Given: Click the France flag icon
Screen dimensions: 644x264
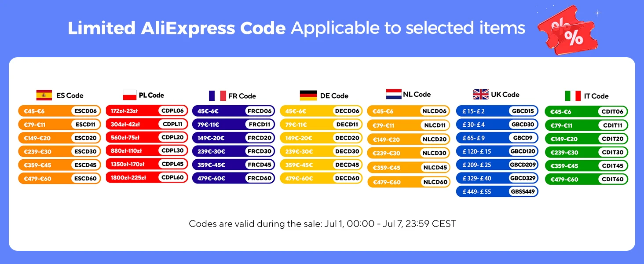Looking at the screenshot, I should 217,96.
